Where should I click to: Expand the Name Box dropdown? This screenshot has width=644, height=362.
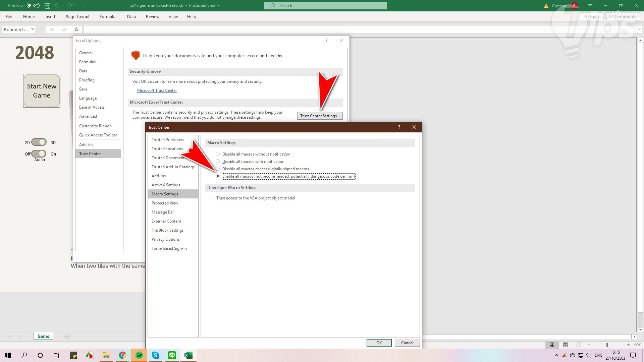point(32,29)
